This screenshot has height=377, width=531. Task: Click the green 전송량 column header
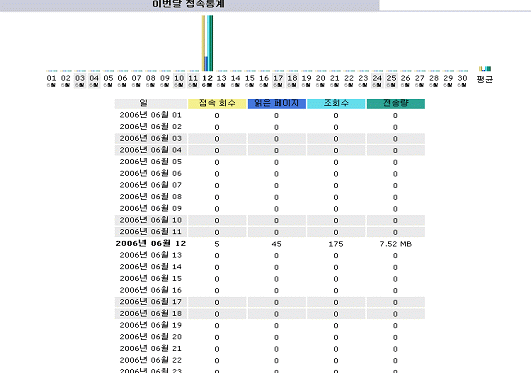pos(396,103)
